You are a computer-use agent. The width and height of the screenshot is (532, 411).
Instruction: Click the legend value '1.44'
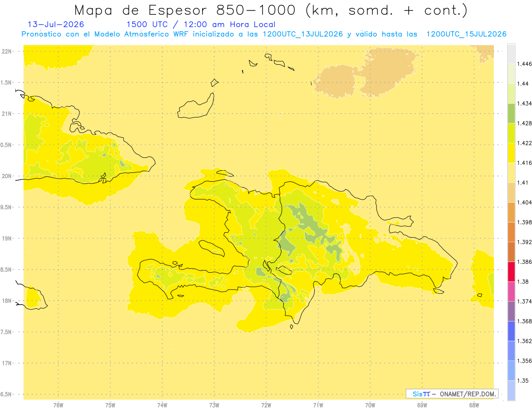coord(523,84)
